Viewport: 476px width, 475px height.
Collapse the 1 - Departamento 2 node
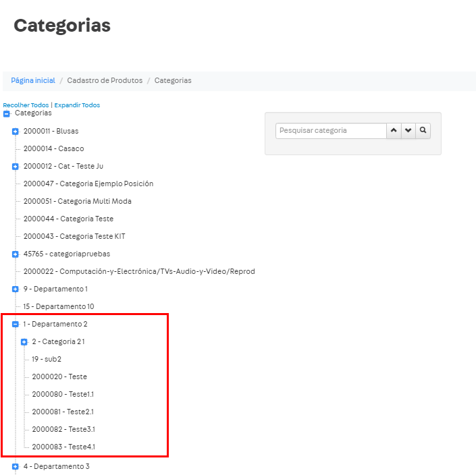16,325
